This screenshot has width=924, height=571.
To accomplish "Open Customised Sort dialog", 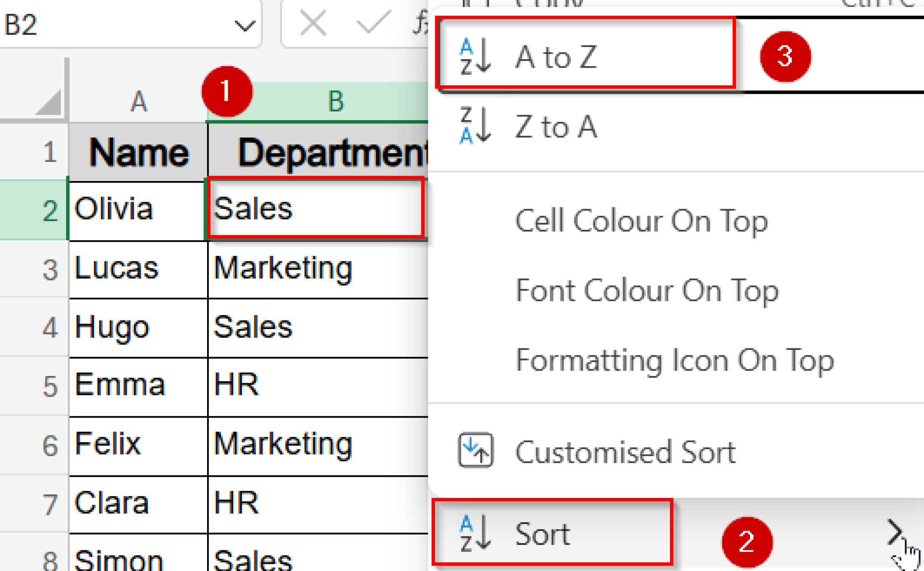I will (624, 451).
